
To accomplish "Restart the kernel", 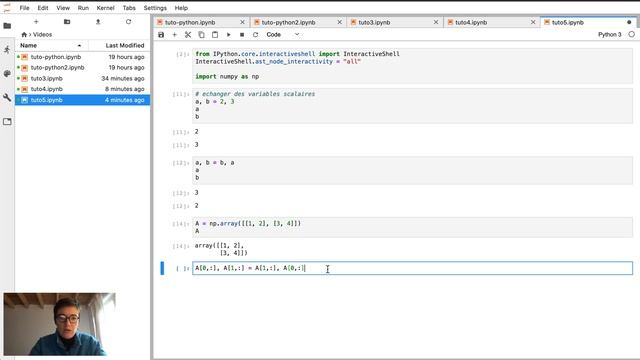I will point(256,35).
